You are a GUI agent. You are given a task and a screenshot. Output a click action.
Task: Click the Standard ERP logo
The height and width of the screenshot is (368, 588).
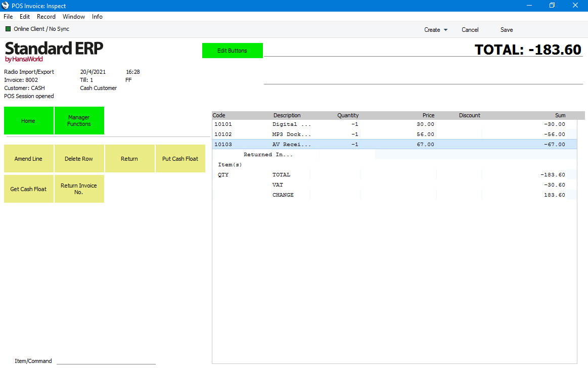pos(54,52)
